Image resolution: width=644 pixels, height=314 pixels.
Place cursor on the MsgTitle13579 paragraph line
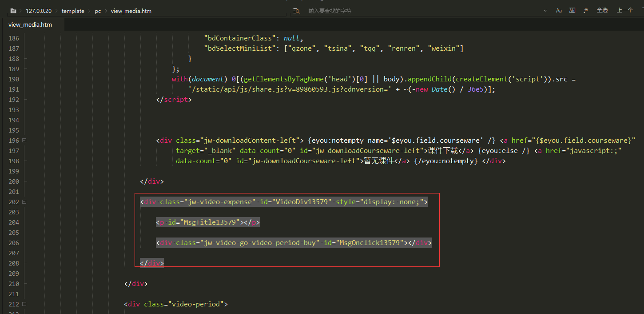[207, 222]
